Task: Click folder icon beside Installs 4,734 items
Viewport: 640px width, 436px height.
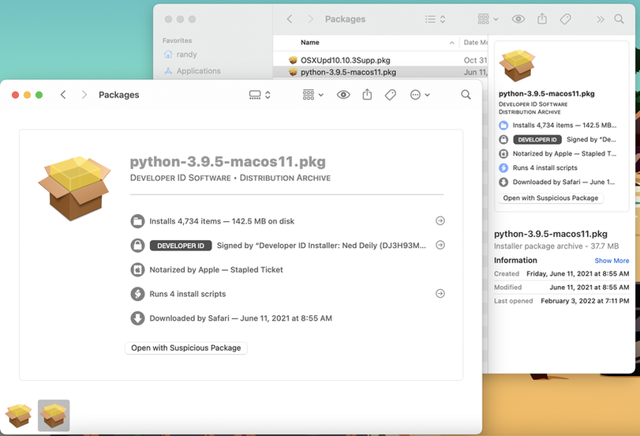Action: (x=138, y=221)
